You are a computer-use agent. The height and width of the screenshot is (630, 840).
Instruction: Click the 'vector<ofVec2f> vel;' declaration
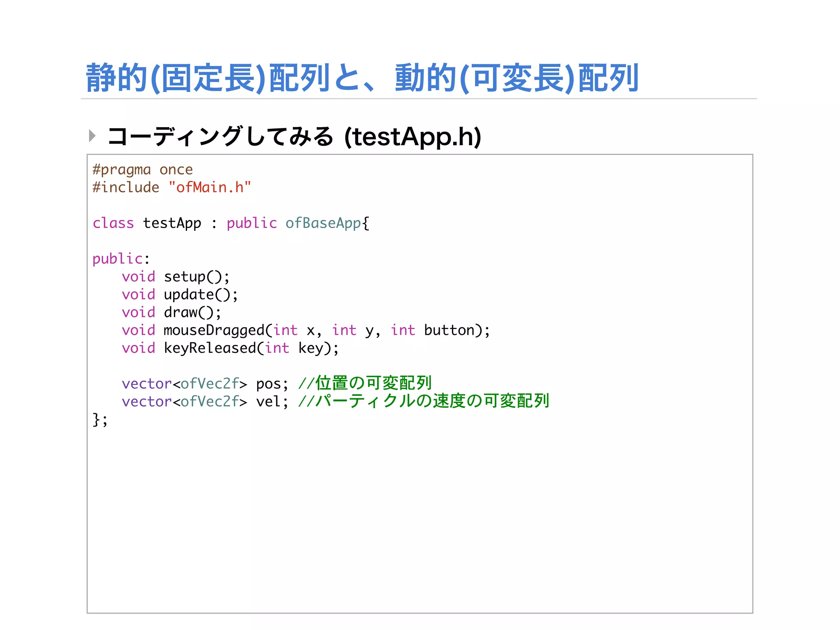pyautogui.click(x=205, y=402)
